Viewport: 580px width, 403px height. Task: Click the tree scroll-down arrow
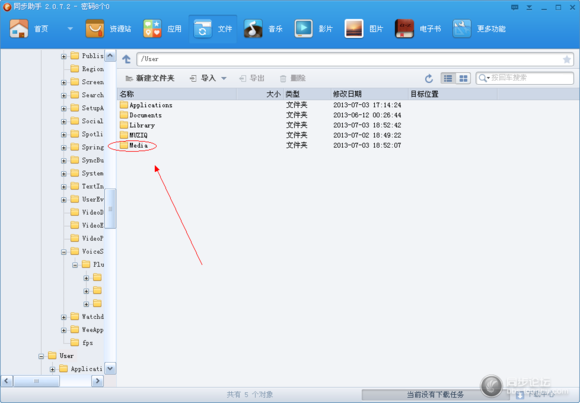110,368
